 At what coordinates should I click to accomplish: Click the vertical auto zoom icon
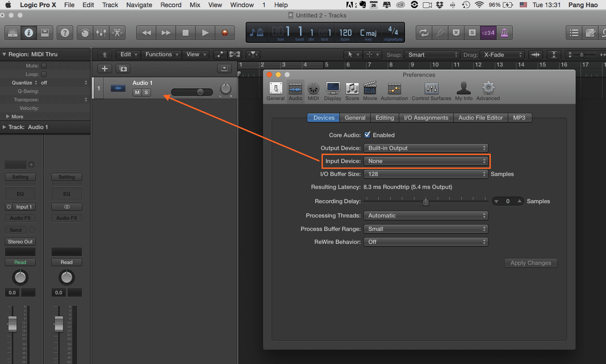click(554, 54)
